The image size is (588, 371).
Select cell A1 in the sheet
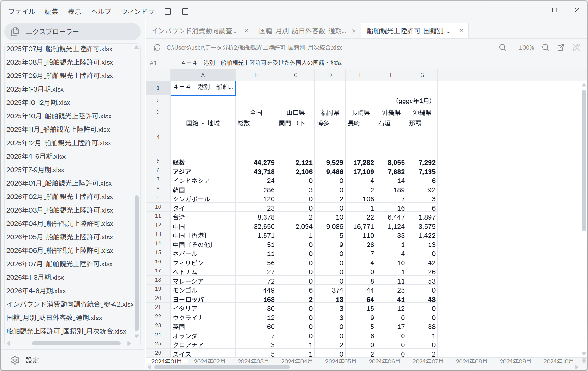(x=203, y=88)
